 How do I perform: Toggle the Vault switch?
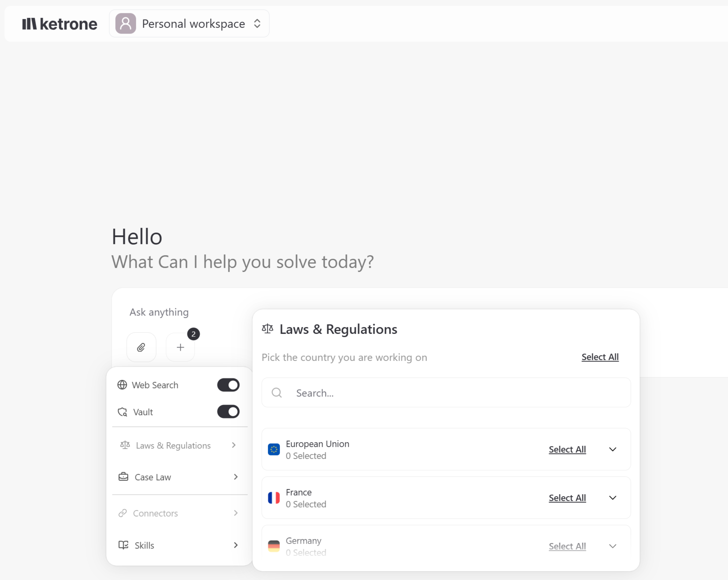pos(228,412)
